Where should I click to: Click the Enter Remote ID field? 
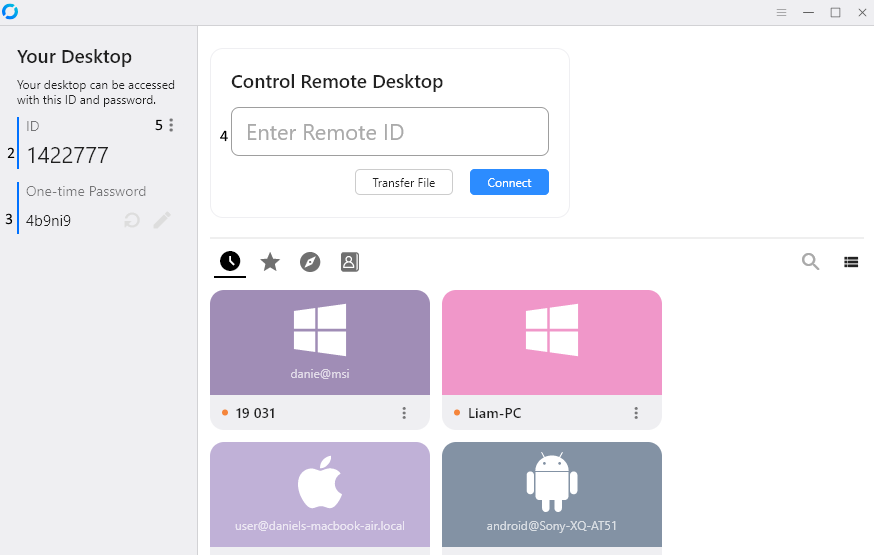[x=389, y=132]
